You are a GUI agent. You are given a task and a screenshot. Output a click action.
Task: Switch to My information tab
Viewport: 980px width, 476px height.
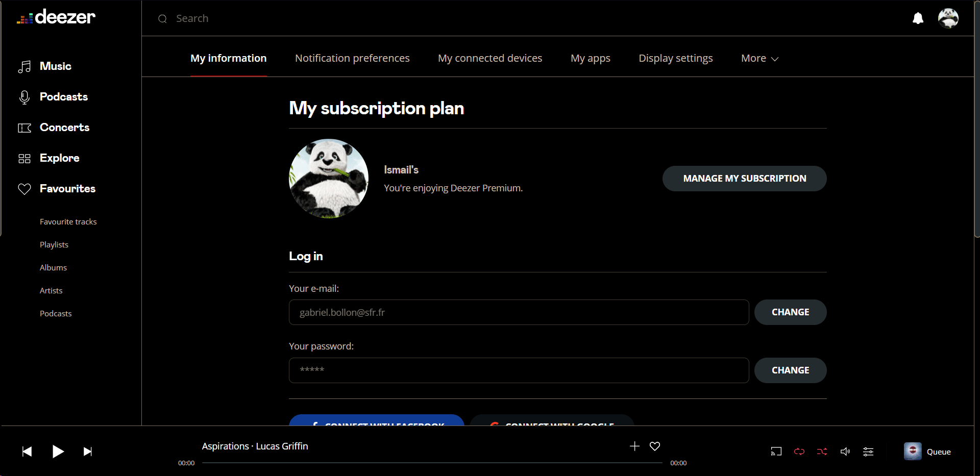229,59
